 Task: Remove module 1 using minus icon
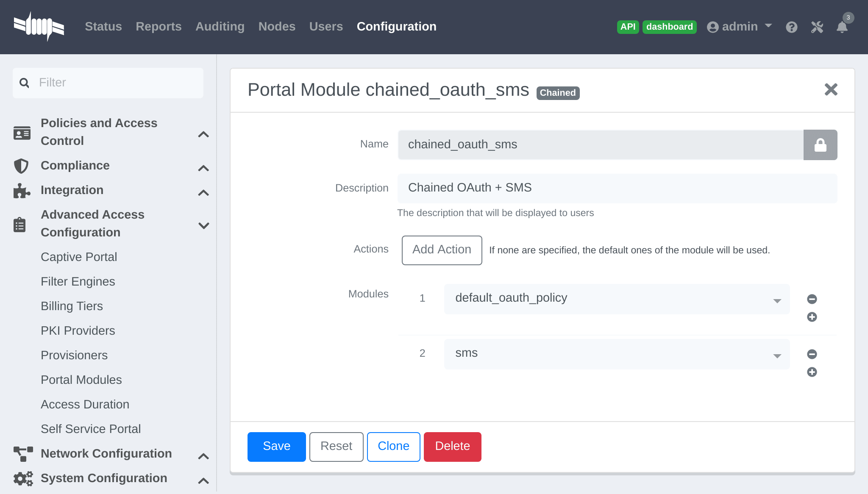pyautogui.click(x=811, y=299)
